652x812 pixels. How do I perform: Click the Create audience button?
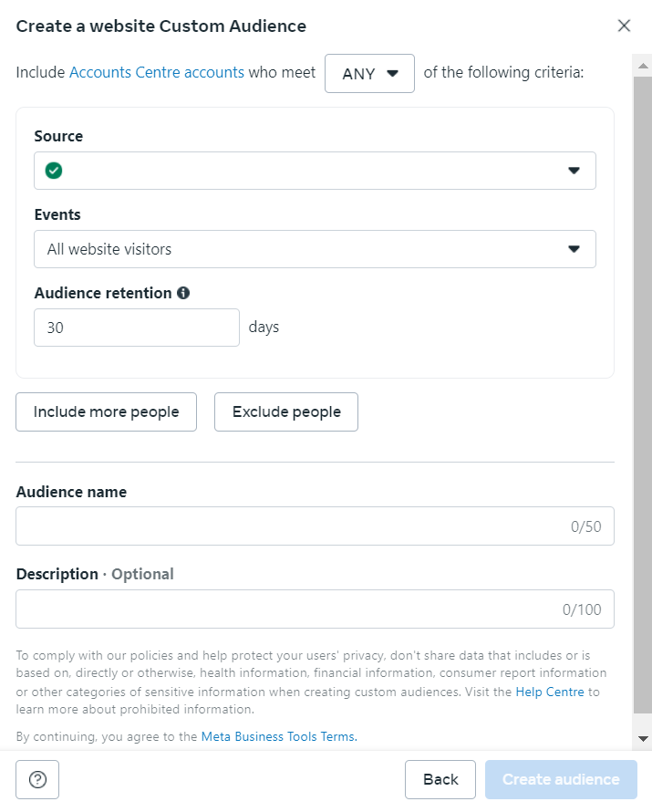pyautogui.click(x=561, y=779)
